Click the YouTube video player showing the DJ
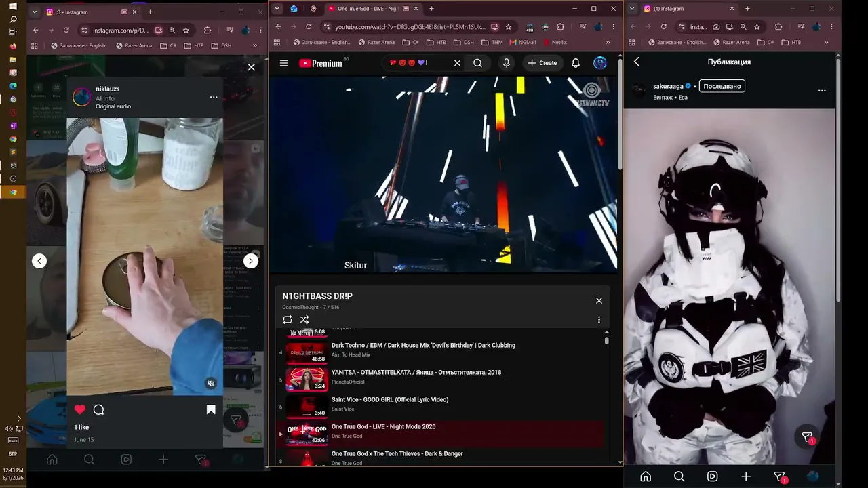 (443, 174)
